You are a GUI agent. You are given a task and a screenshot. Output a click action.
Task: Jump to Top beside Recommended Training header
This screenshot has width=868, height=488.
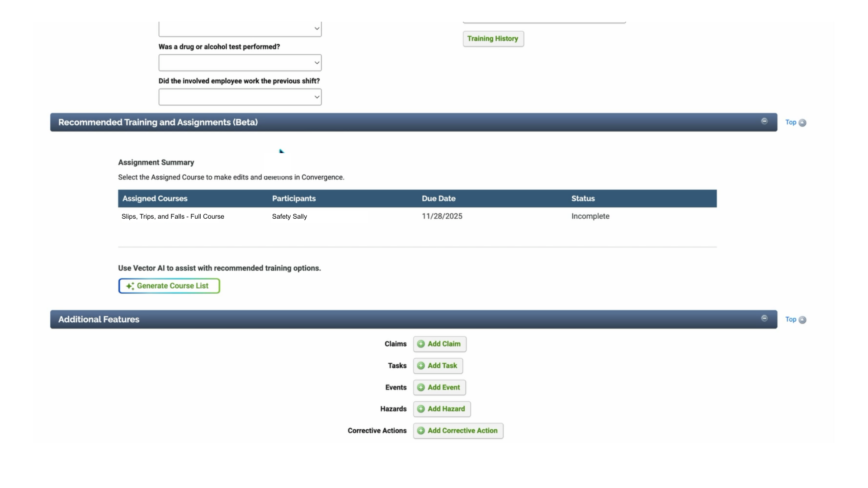point(796,122)
